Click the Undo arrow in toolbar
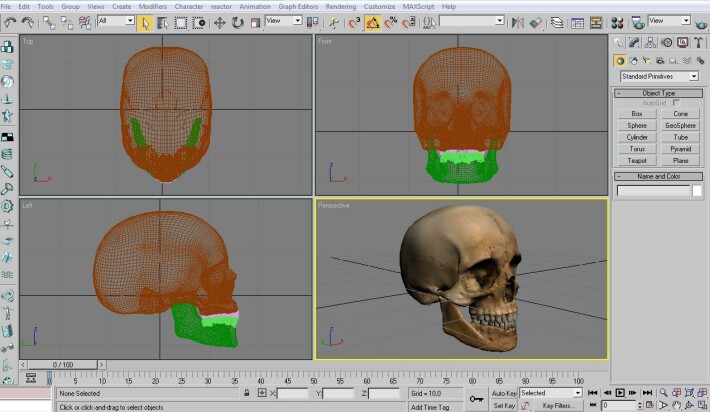 click(9, 22)
